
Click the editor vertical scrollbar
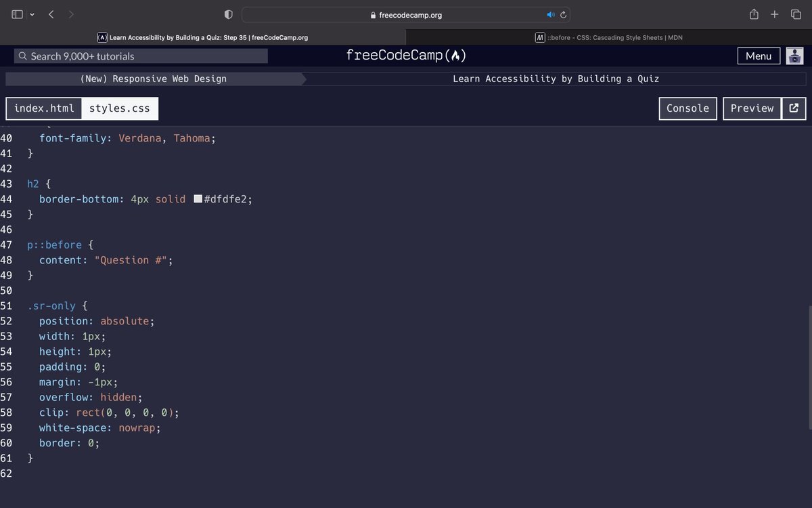pyautogui.click(x=809, y=368)
